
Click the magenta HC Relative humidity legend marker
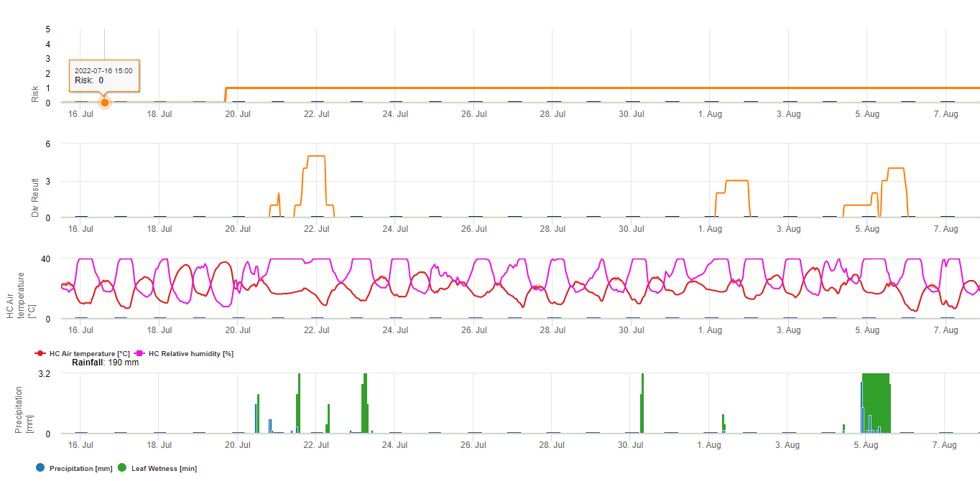(x=142, y=353)
